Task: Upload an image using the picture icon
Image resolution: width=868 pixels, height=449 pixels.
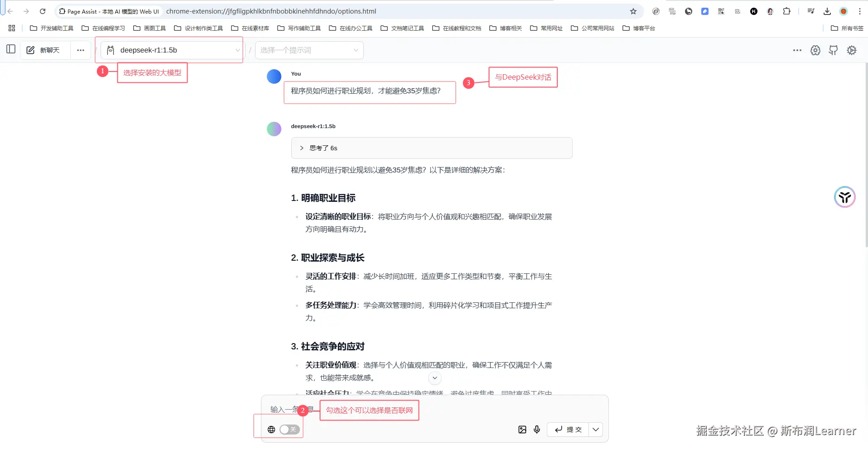Action: click(x=522, y=430)
